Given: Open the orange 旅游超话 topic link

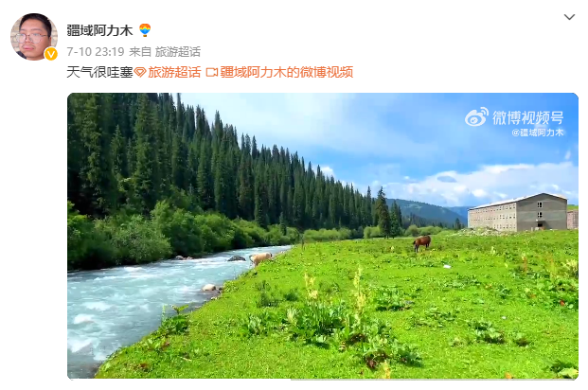Looking at the screenshot, I should (x=174, y=72).
